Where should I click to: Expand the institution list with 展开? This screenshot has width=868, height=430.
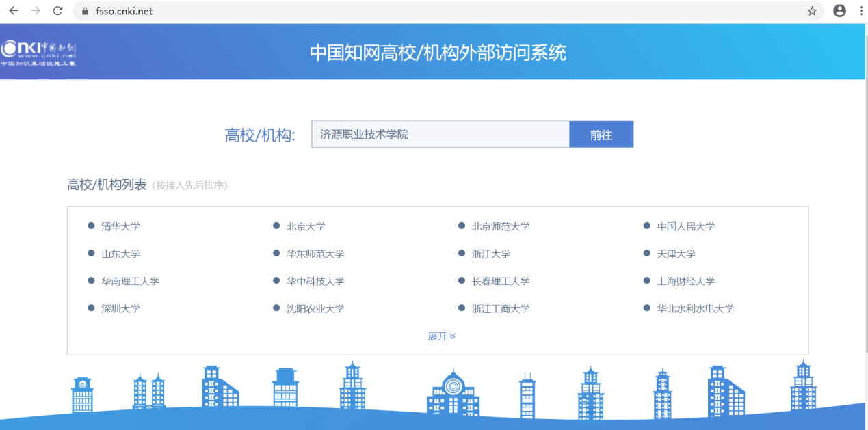pyautogui.click(x=441, y=336)
